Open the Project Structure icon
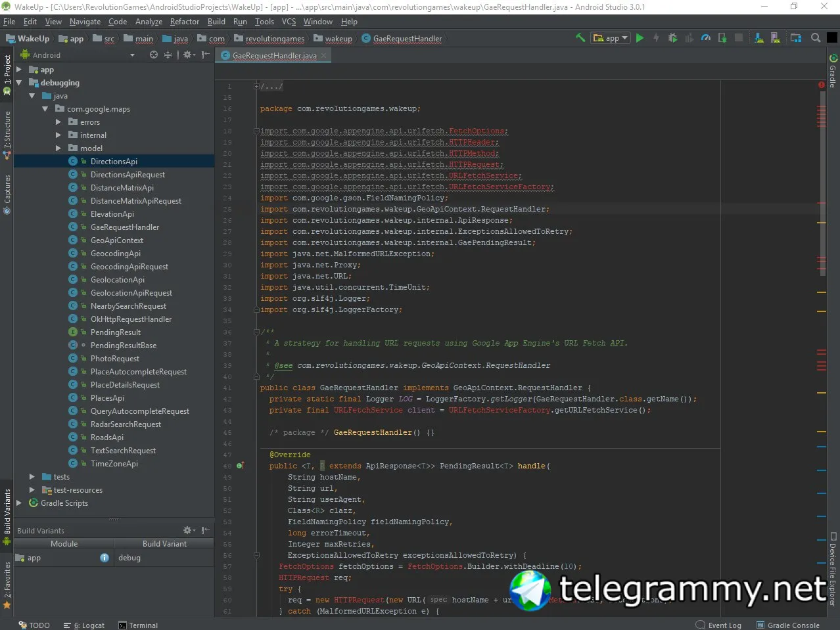 795,38
